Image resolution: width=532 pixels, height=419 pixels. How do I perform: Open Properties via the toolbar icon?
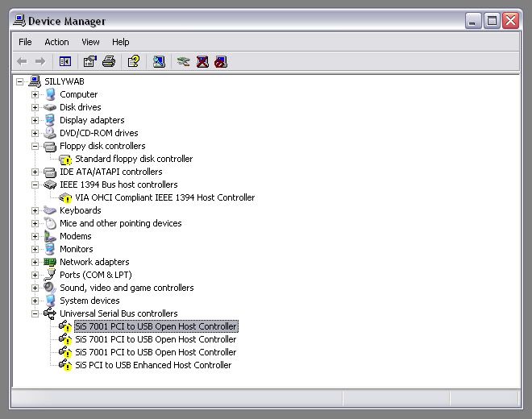pyautogui.click(x=90, y=61)
